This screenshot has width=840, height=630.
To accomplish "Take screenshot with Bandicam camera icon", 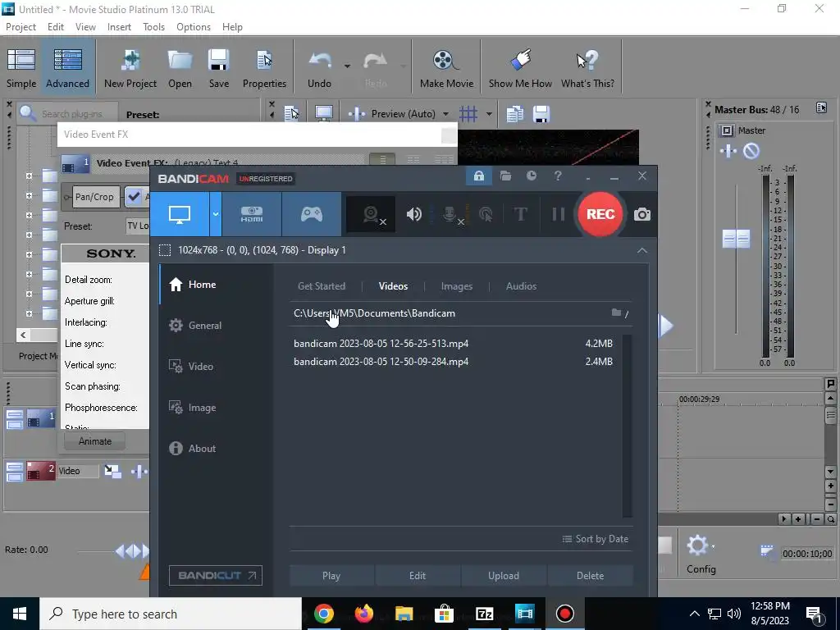I will click(641, 215).
